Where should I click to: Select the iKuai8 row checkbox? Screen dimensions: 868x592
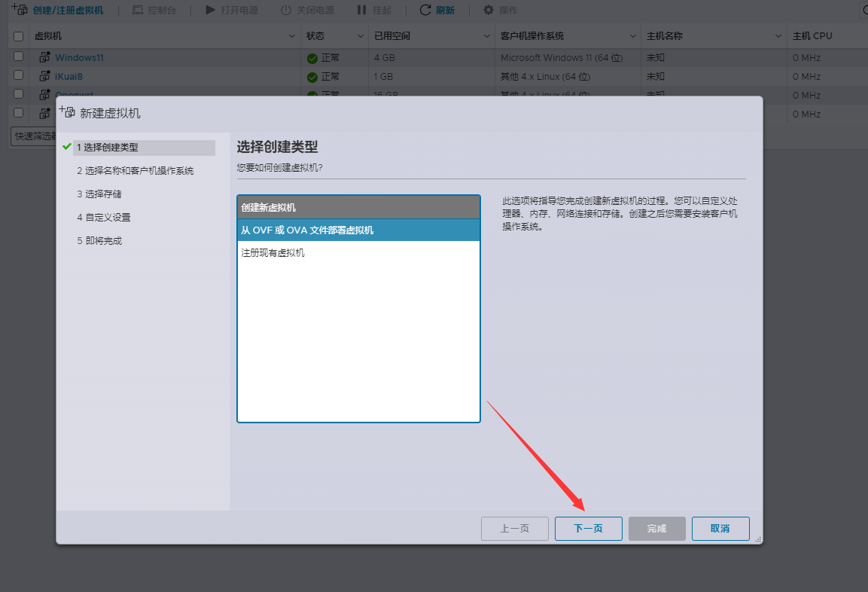[x=19, y=76]
